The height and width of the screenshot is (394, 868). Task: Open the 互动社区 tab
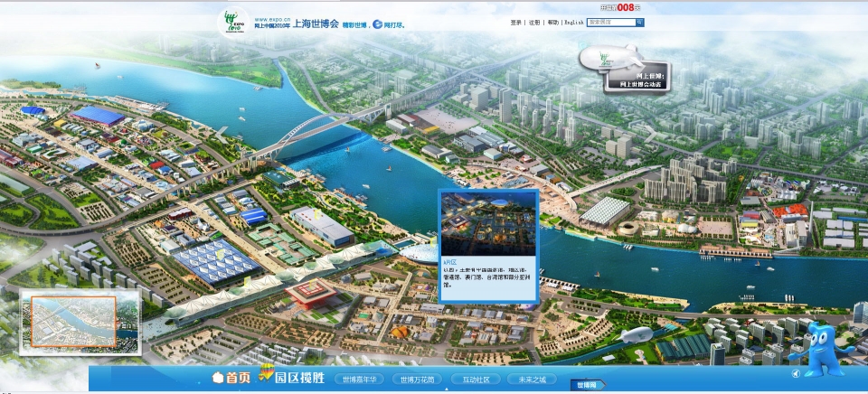[476, 380]
